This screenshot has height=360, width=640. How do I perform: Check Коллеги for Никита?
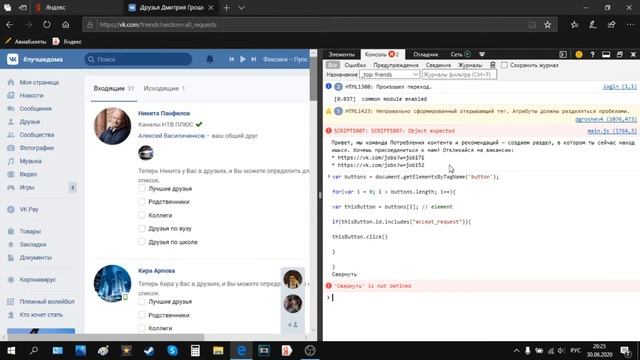point(142,215)
